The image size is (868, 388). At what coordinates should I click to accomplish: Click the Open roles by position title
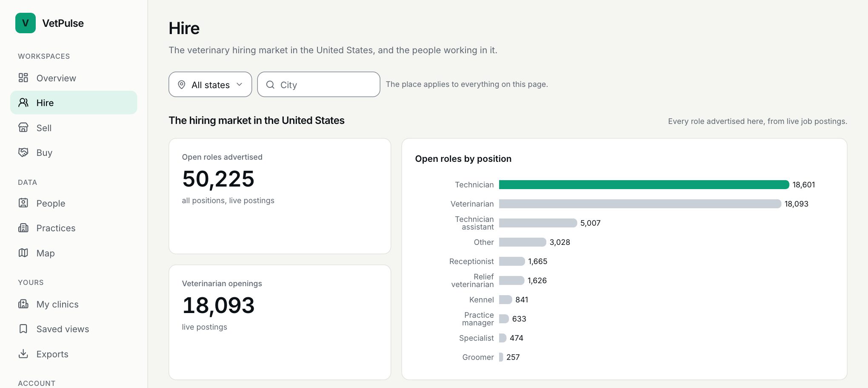coord(463,158)
